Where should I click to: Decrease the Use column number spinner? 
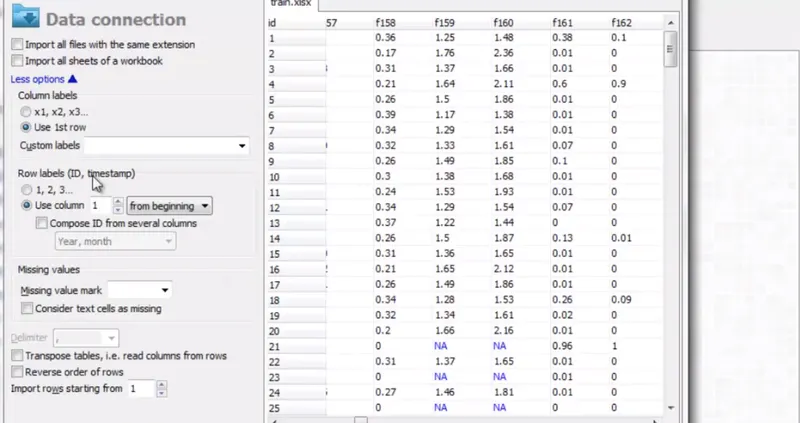coord(118,210)
